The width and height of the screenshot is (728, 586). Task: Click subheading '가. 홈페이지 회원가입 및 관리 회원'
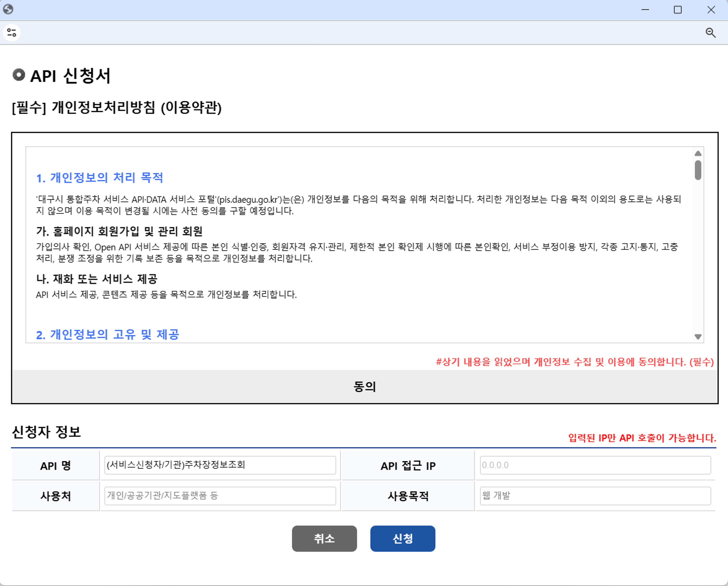(119, 231)
